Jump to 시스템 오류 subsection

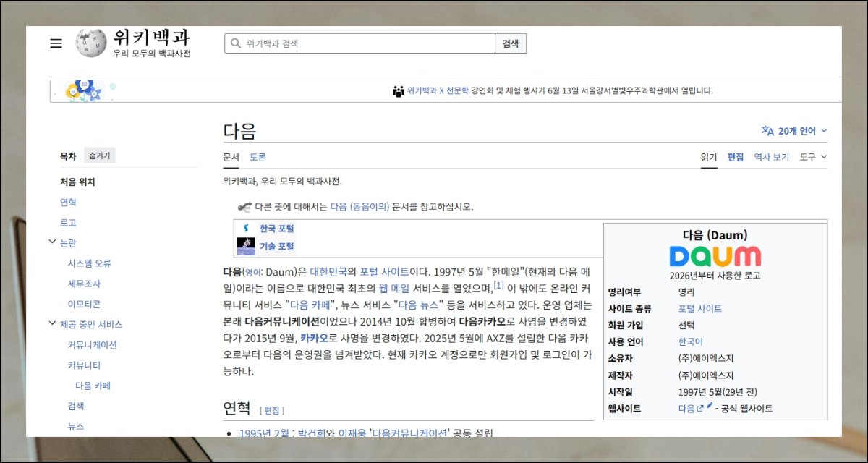pos(90,263)
